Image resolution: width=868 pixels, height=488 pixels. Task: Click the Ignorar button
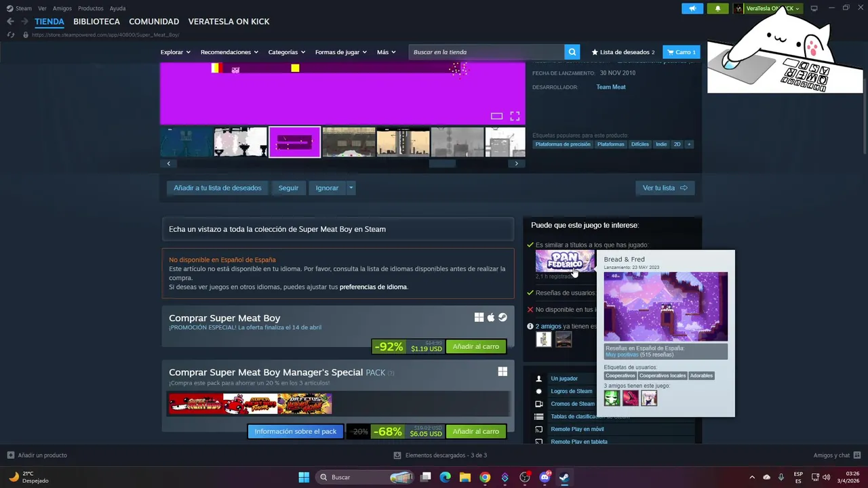pos(327,188)
